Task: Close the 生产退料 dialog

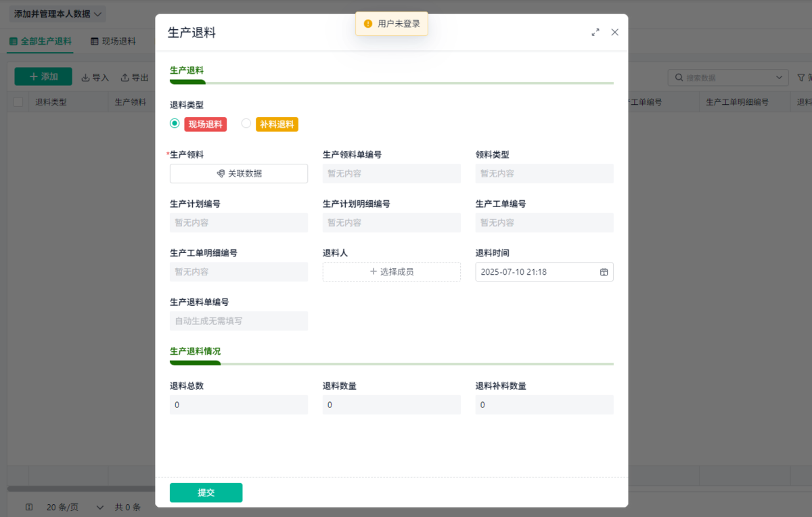Action: coord(614,32)
